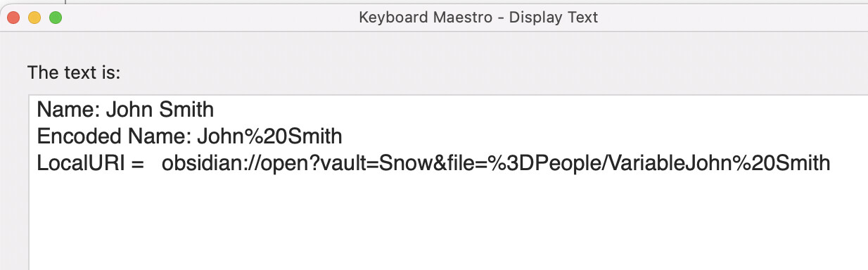Click the obsidian://open URL text
Image resolution: width=868 pixels, height=270 pixels.
point(496,163)
